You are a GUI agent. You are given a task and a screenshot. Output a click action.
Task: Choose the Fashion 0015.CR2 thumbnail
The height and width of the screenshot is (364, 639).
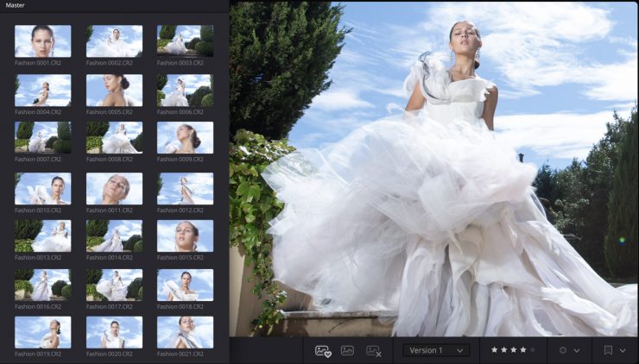click(185, 235)
